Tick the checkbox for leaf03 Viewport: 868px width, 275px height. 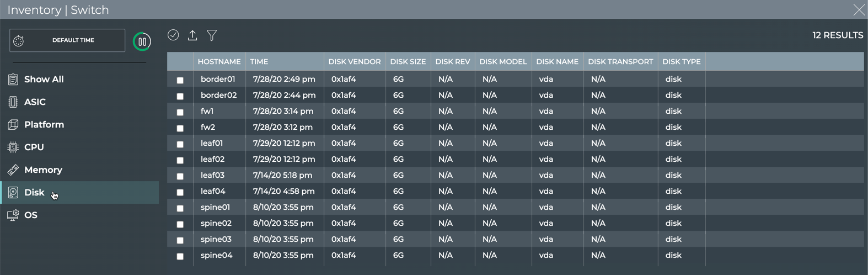point(180,176)
